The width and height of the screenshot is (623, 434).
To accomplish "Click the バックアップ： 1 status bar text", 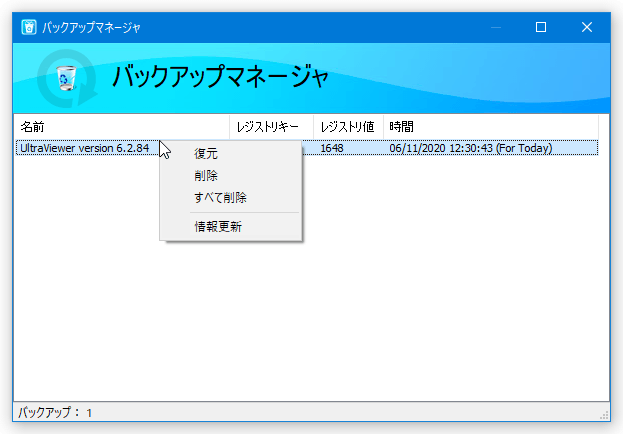I will [55, 413].
